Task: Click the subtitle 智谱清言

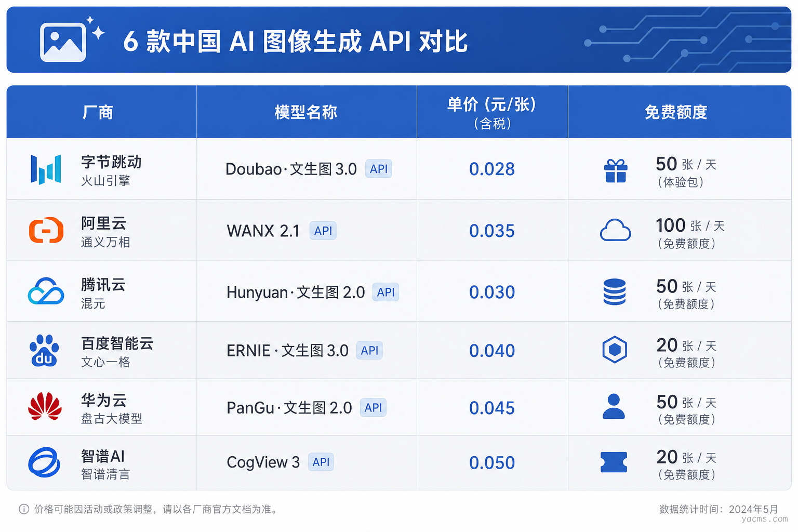Action: pyautogui.click(x=105, y=474)
